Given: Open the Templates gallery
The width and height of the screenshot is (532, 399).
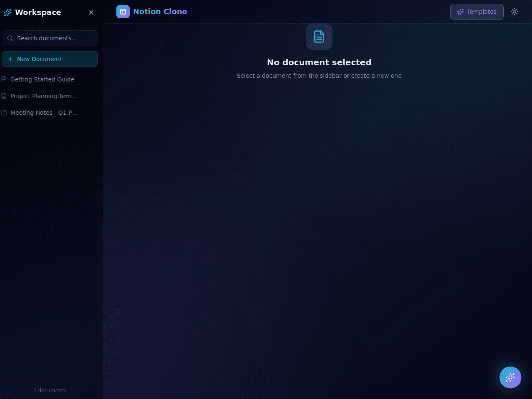Looking at the screenshot, I should pyautogui.click(x=477, y=12).
